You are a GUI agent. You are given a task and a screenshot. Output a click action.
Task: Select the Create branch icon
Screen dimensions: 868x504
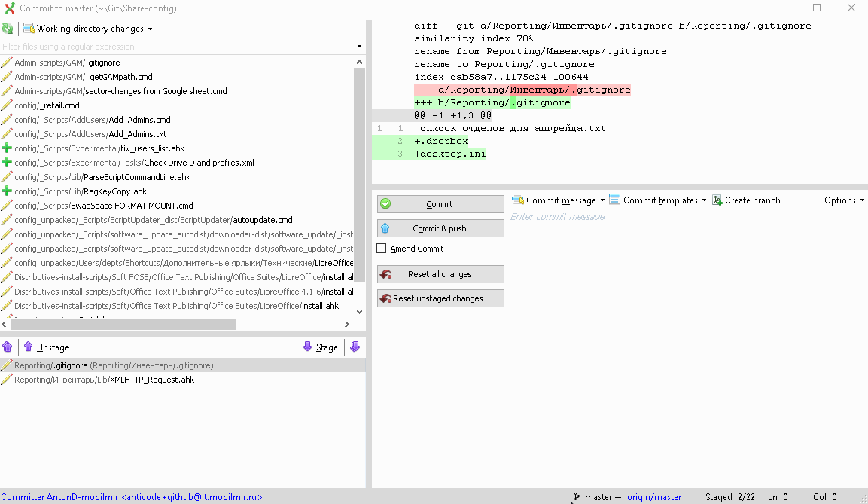(716, 200)
